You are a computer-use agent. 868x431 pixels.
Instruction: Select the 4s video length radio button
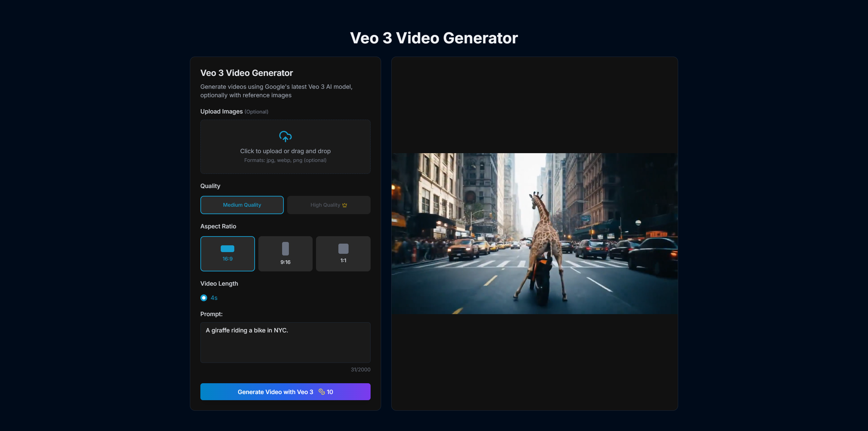click(204, 298)
